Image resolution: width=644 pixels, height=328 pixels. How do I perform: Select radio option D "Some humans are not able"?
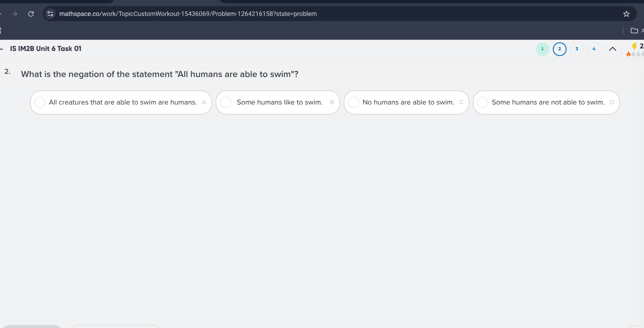click(483, 102)
